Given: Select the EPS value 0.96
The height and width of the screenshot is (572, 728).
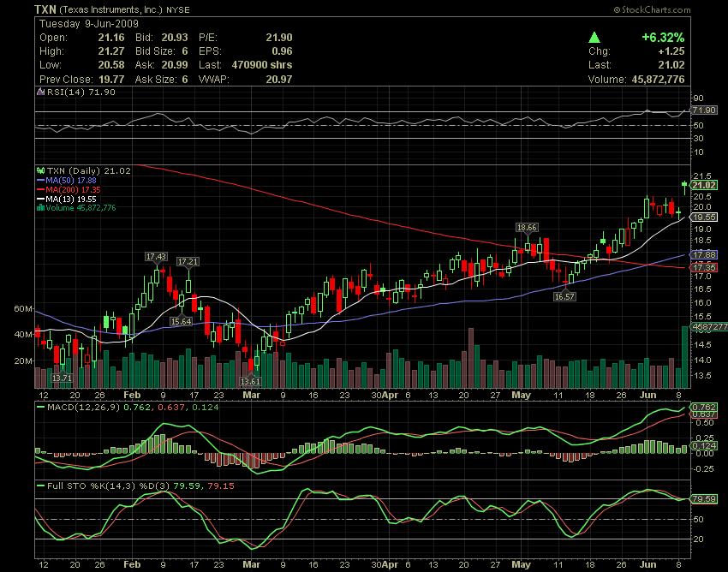Looking at the screenshot, I should coord(283,51).
